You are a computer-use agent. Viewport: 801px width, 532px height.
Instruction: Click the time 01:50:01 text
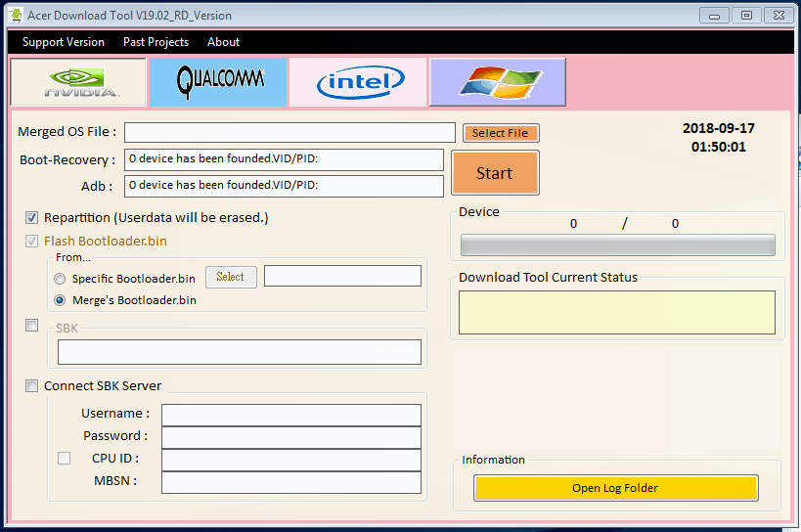pyautogui.click(x=718, y=147)
